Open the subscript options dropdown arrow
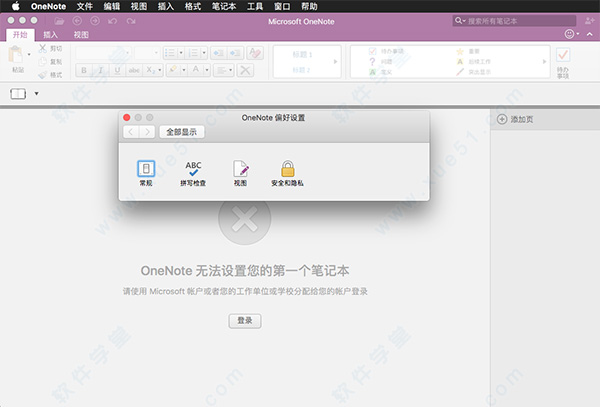Viewport: 600px width, 407px height. (160, 70)
